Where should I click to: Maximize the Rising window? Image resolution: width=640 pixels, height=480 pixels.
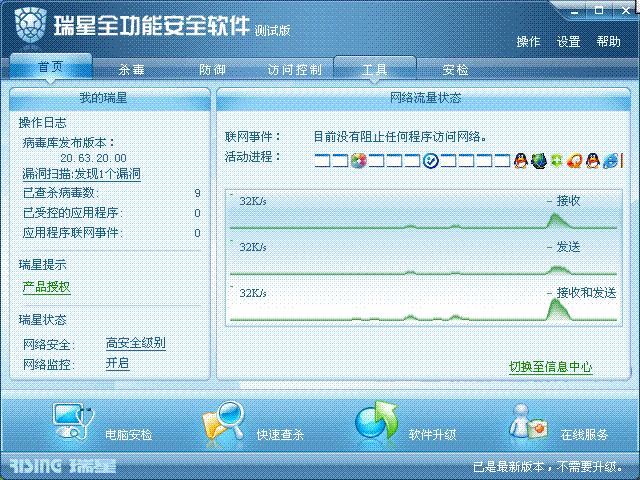pos(599,11)
